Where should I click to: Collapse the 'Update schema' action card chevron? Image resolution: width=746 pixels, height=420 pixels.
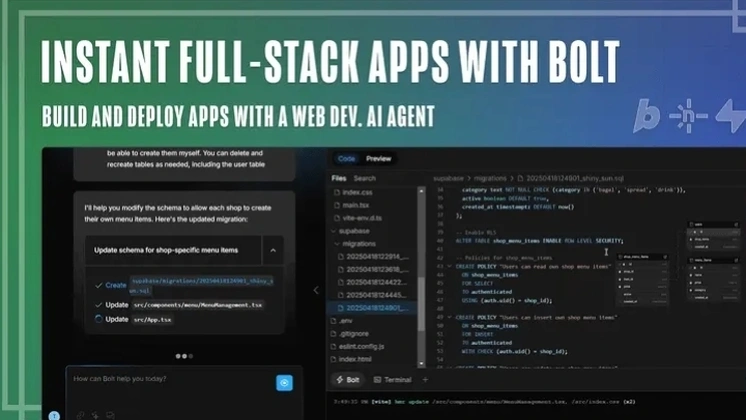[x=273, y=250]
